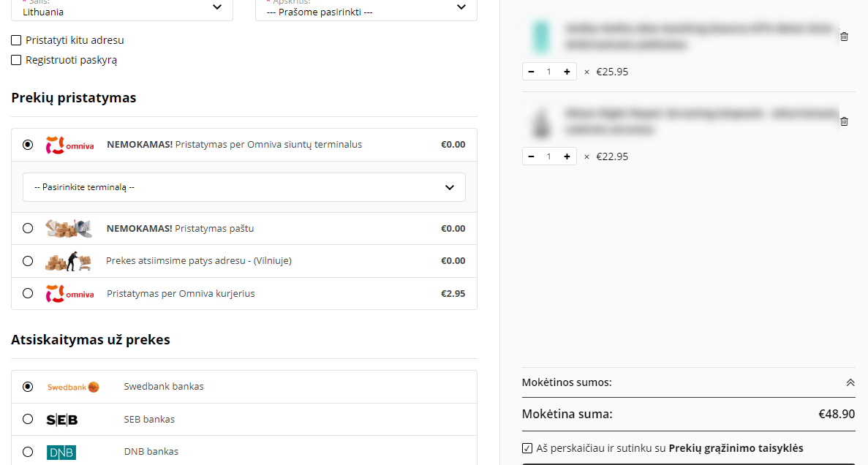Screen dimensions: 868x465
Task: Decrease quantity of the €22.95 product
Action: tap(532, 156)
